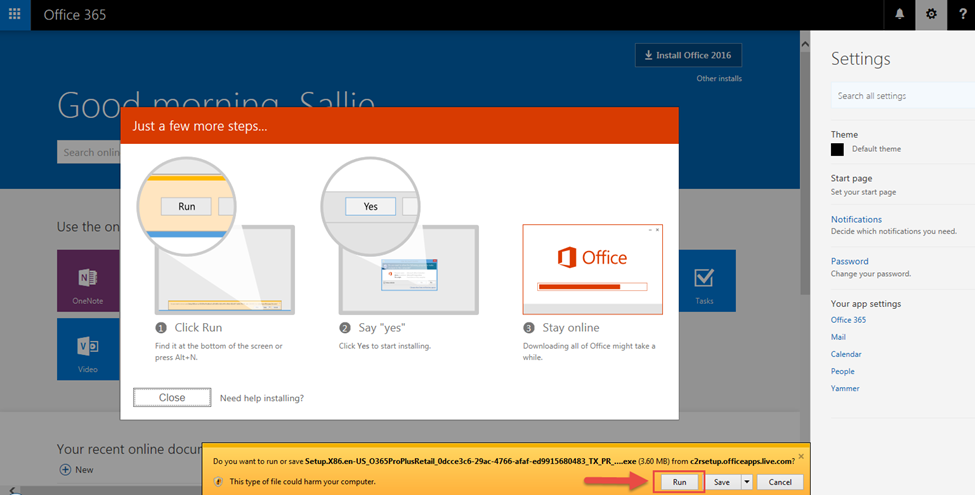Click 'Set your start page' text
Screen dimensions: 975x495
click(x=863, y=192)
